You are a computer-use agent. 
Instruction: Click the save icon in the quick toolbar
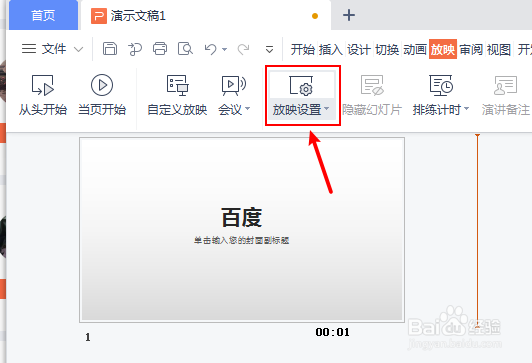coord(110,49)
